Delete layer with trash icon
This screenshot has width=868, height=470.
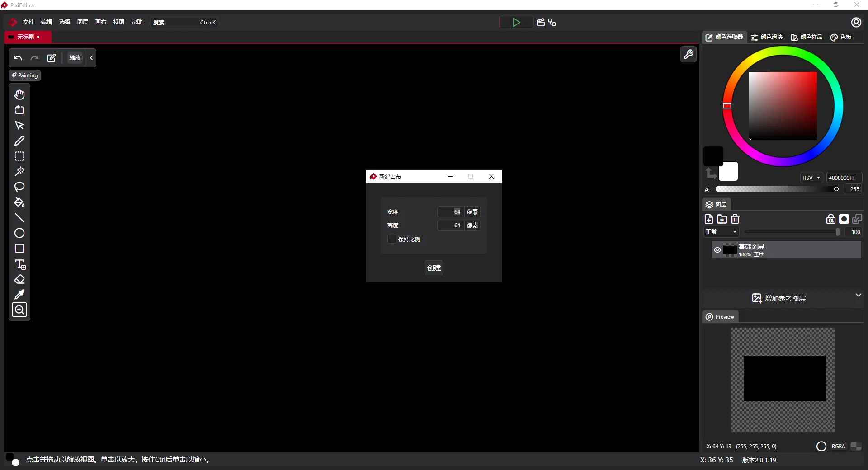click(735, 219)
